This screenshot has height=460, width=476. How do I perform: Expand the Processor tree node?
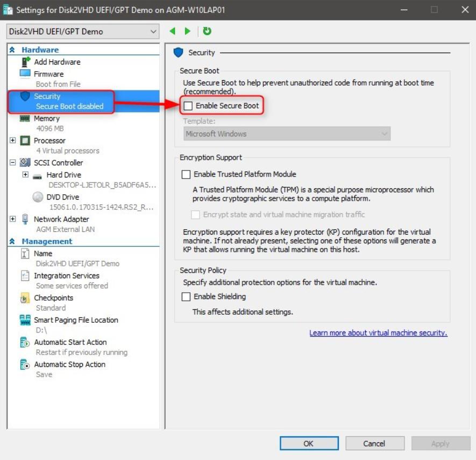13,140
